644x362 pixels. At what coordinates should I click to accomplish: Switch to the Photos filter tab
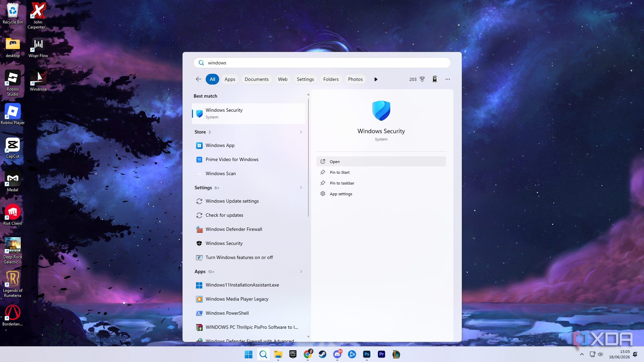[x=355, y=79]
